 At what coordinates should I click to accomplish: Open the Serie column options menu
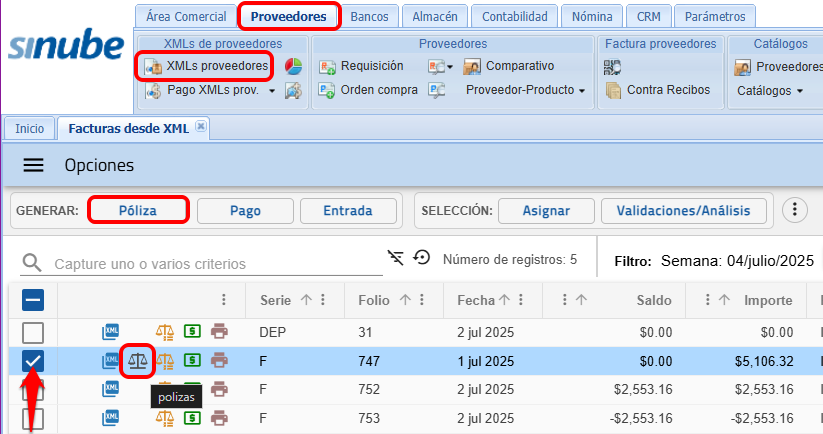323,300
